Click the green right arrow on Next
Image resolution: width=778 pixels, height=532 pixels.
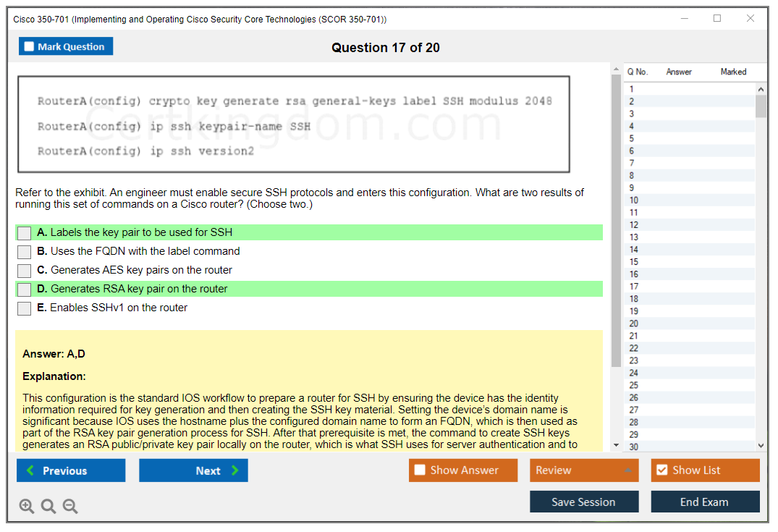[x=234, y=470]
